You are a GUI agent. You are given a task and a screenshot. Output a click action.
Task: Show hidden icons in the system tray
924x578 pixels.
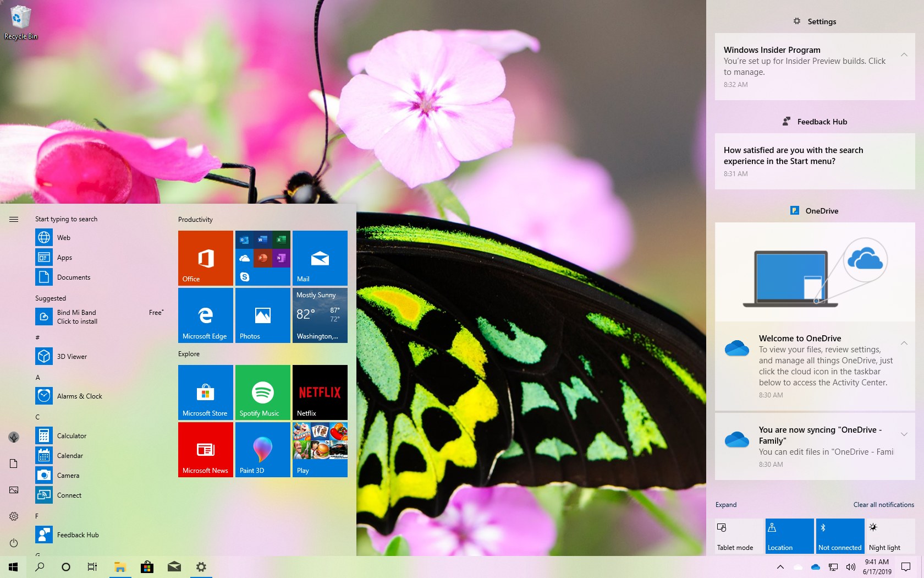point(779,567)
